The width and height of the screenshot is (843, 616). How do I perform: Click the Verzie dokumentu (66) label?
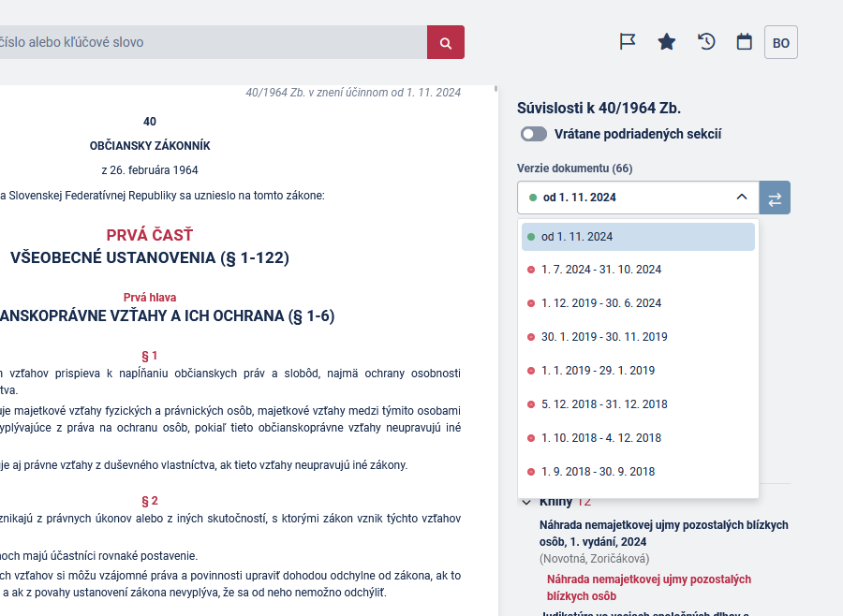click(575, 169)
